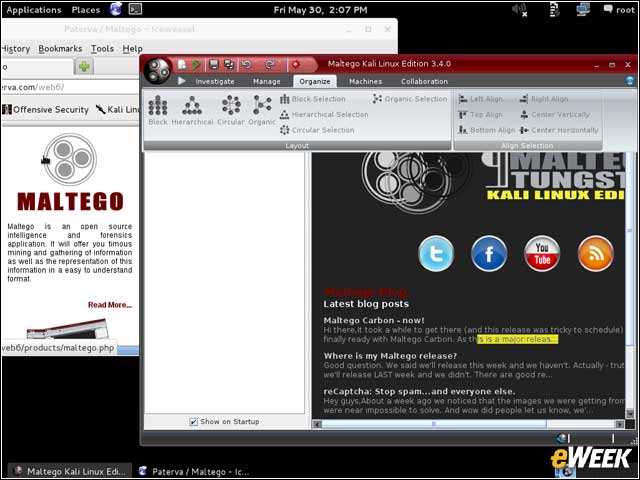
Task: Choose Circular Selection layout
Action: tap(317, 130)
